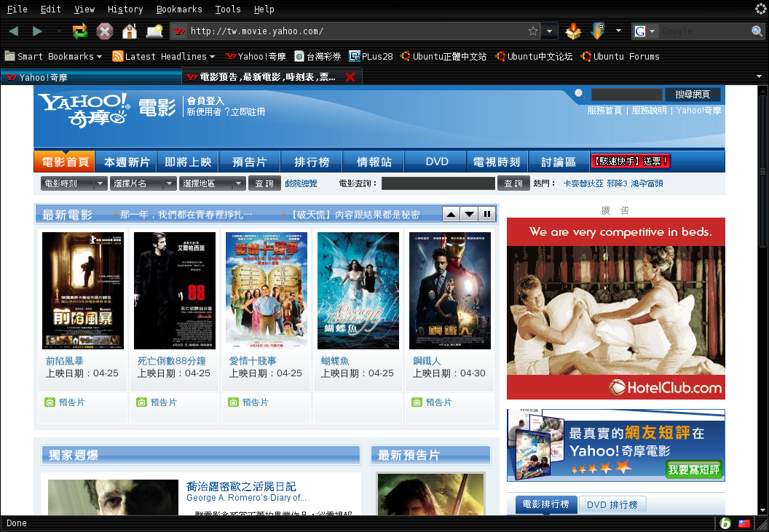This screenshot has height=532, width=769.
Task: Click the 我要寫短評 button
Action: [693, 469]
